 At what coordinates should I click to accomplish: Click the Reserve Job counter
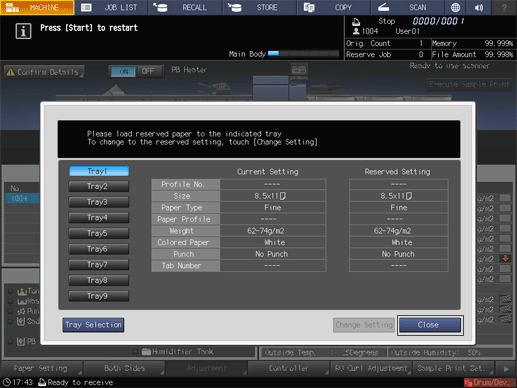(x=387, y=54)
